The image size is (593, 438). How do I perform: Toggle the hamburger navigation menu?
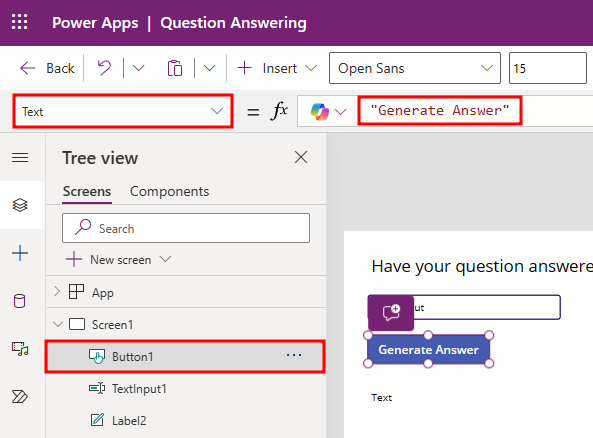point(20,157)
